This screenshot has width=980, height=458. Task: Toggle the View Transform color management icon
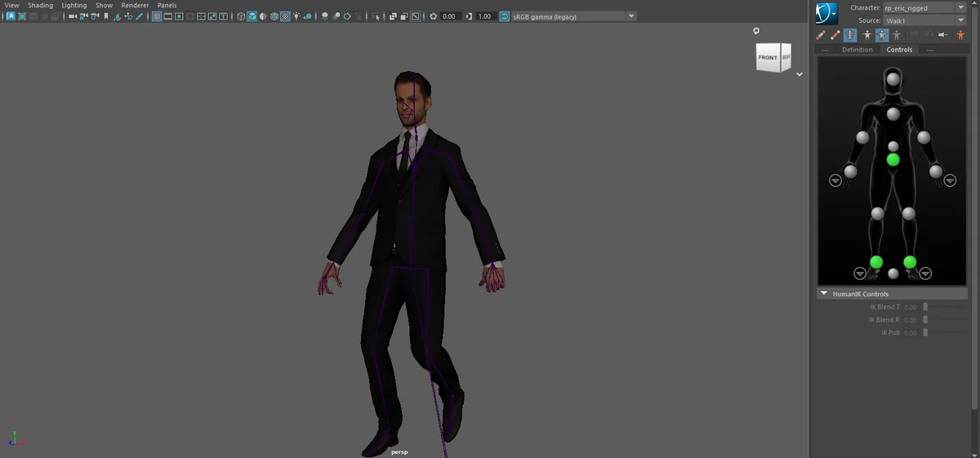(x=504, y=16)
